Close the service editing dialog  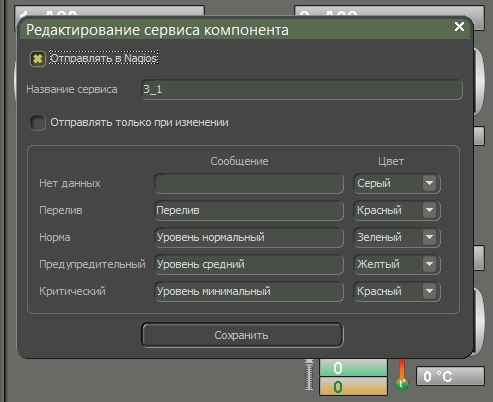pos(459,27)
